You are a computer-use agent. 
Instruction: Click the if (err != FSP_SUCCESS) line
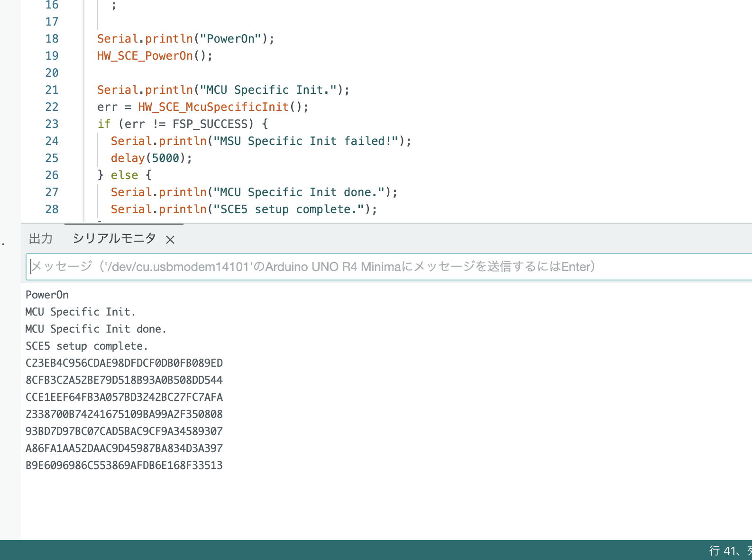183,124
